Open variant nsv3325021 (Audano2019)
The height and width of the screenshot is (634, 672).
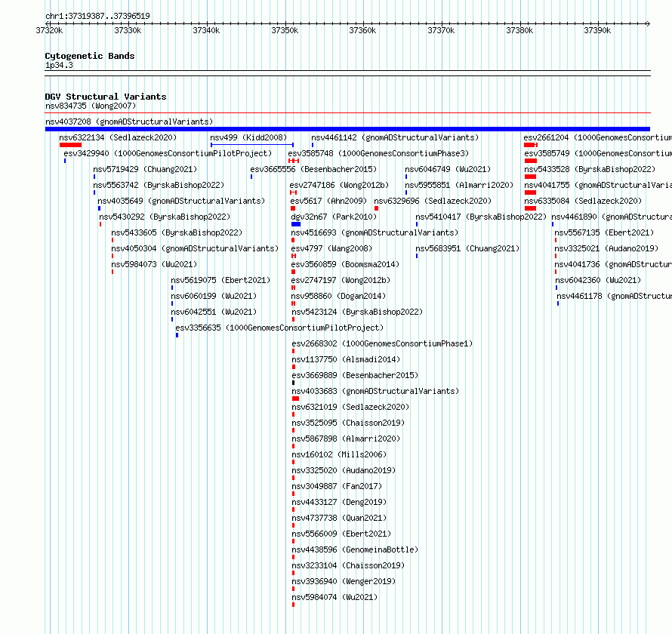coord(606,248)
